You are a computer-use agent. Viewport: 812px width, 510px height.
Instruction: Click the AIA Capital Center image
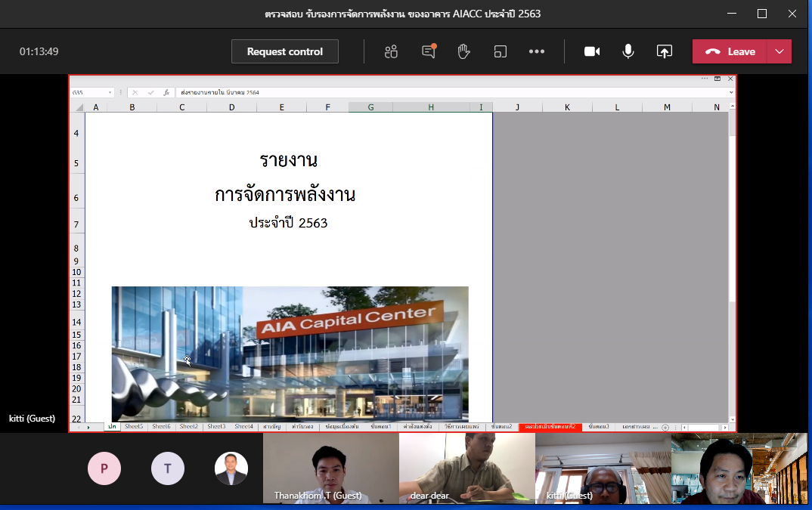point(290,354)
